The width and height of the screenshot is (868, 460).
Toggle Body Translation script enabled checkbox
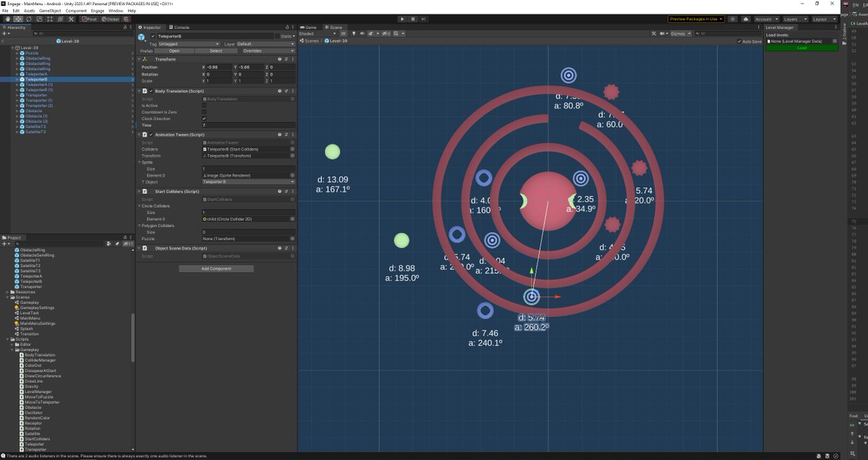151,91
